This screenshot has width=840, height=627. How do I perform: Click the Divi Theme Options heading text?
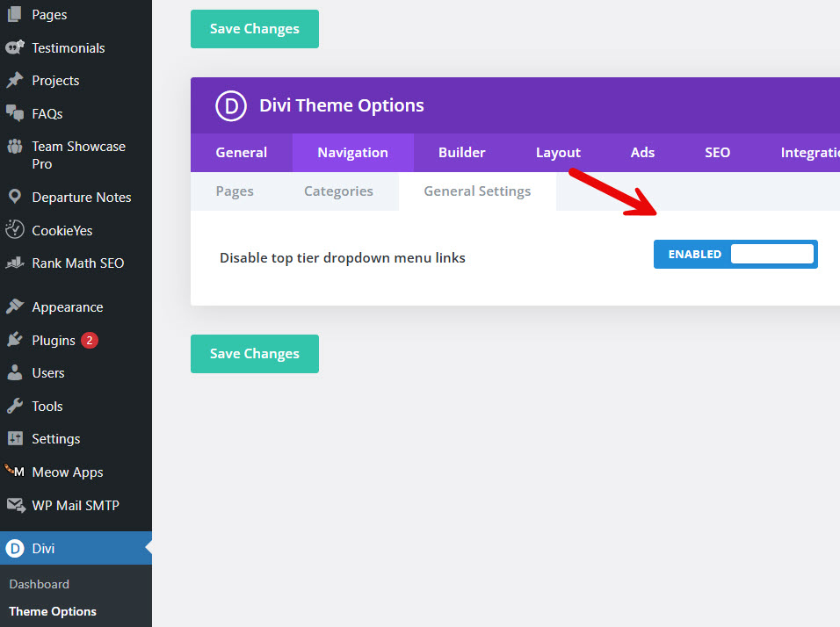[341, 106]
